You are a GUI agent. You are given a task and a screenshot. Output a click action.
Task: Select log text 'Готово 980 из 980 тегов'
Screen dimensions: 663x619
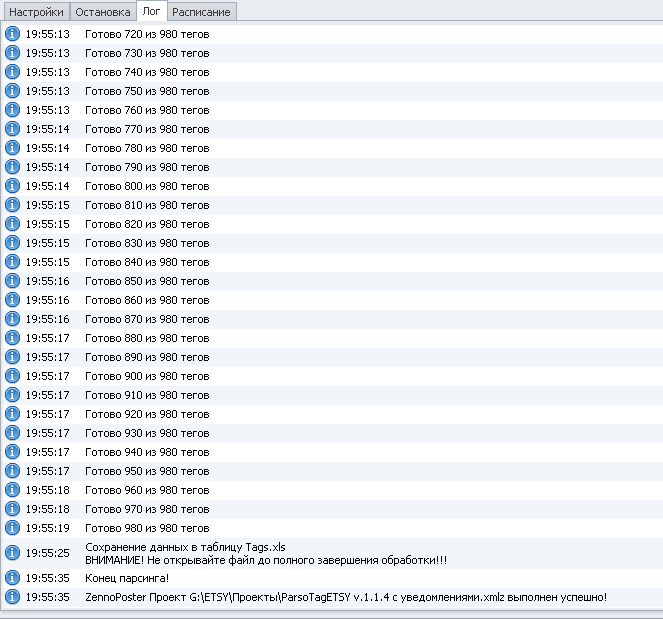coord(147,529)
